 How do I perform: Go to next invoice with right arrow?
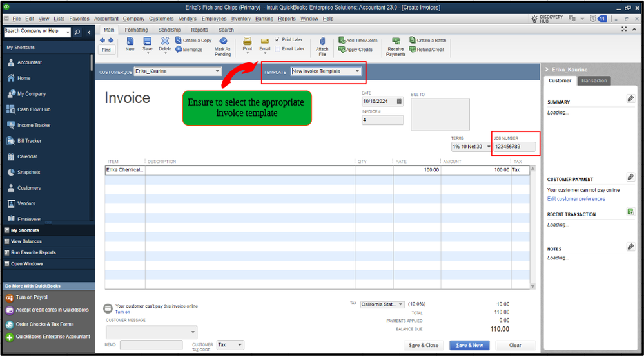click(111, 40)
